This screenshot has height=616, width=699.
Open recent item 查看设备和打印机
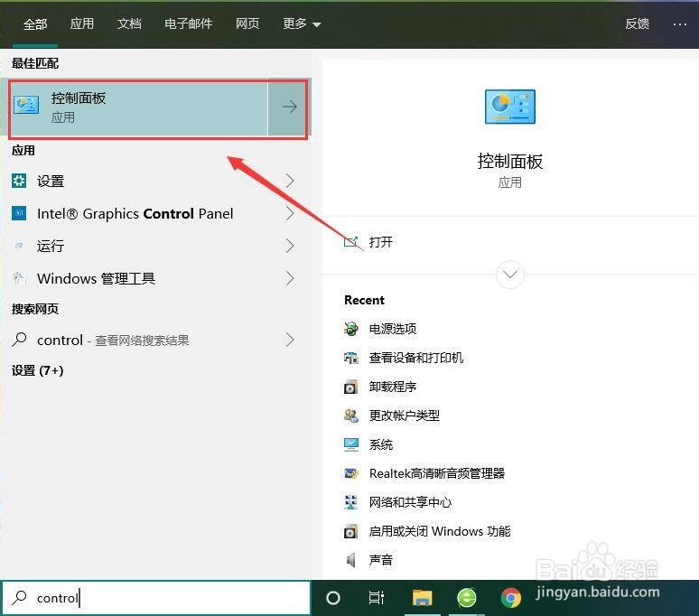[x=416, y=358]
